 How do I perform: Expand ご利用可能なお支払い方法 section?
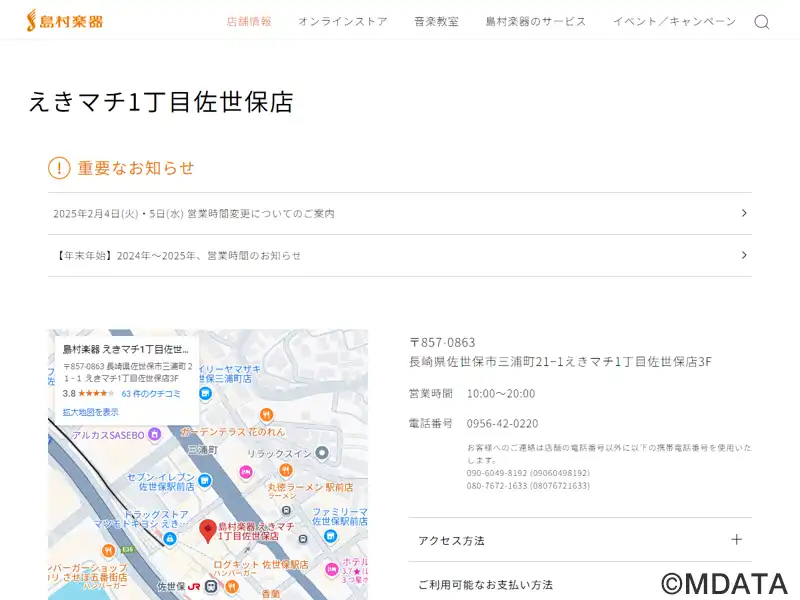coord(580,584)
